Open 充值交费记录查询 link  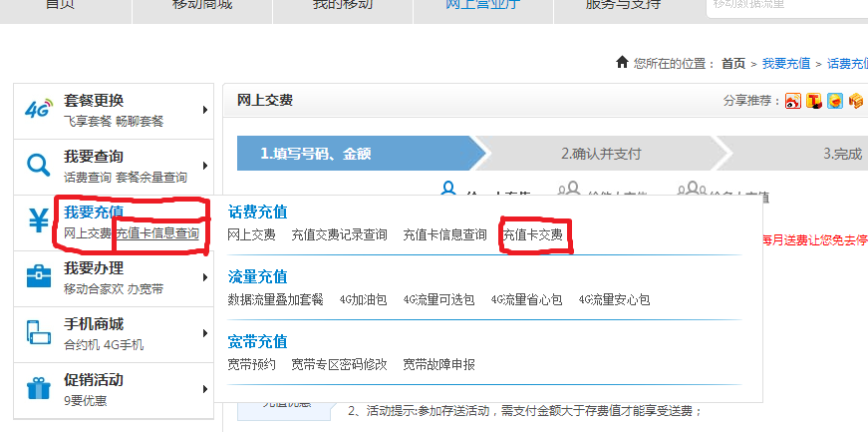pos(340,234)
